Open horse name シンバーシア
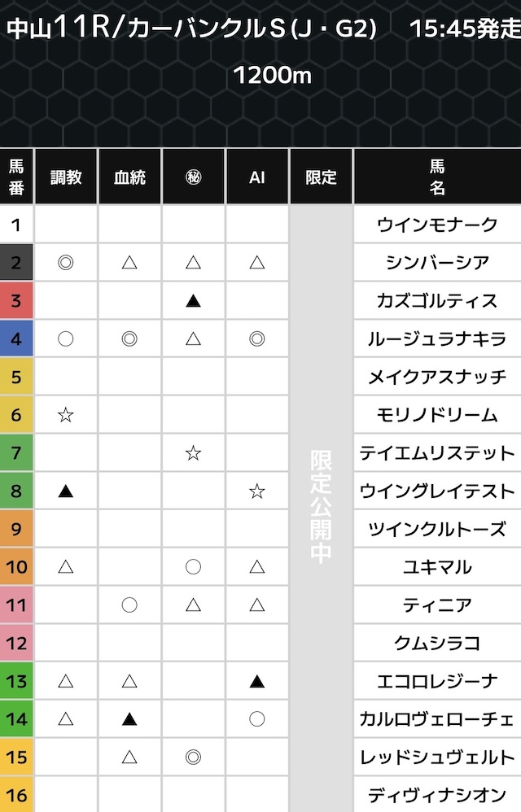The image size is (521, 812). [x=437, y=262]
